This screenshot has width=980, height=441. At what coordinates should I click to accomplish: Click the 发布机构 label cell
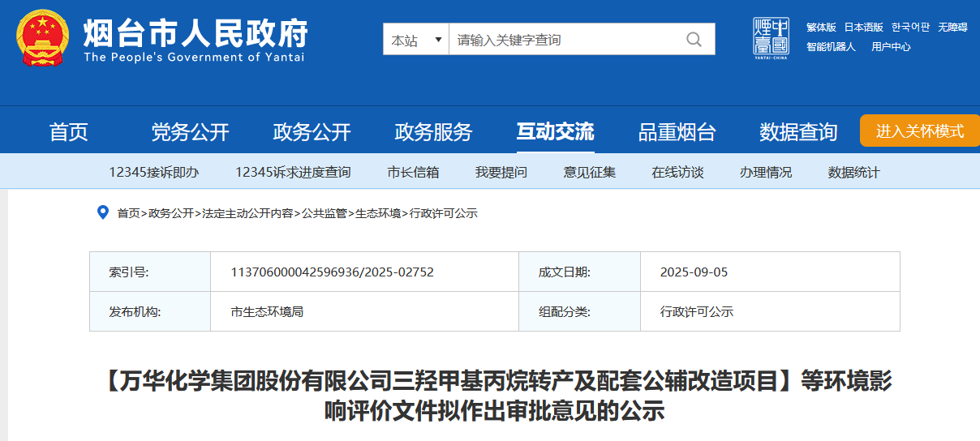150,311
